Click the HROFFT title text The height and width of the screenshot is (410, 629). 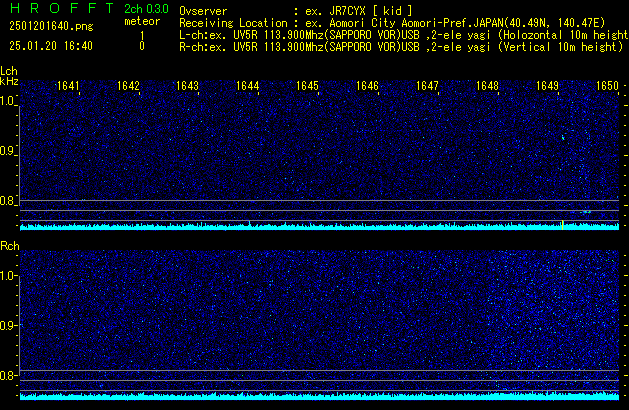click(62, 8)
